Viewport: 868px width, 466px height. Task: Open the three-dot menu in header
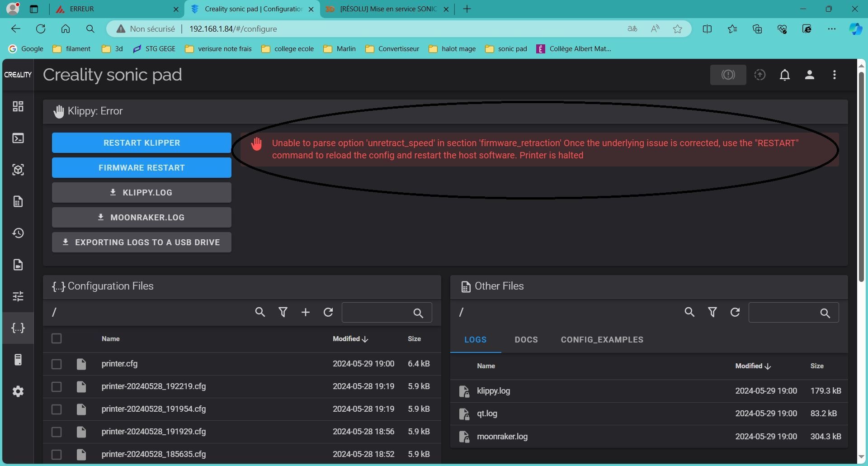point(835,75)
